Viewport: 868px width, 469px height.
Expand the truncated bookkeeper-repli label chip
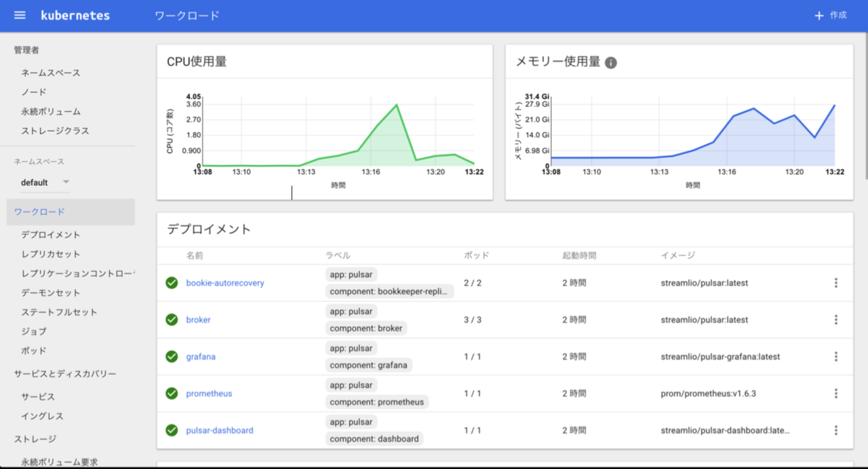[x=389, y=291]
